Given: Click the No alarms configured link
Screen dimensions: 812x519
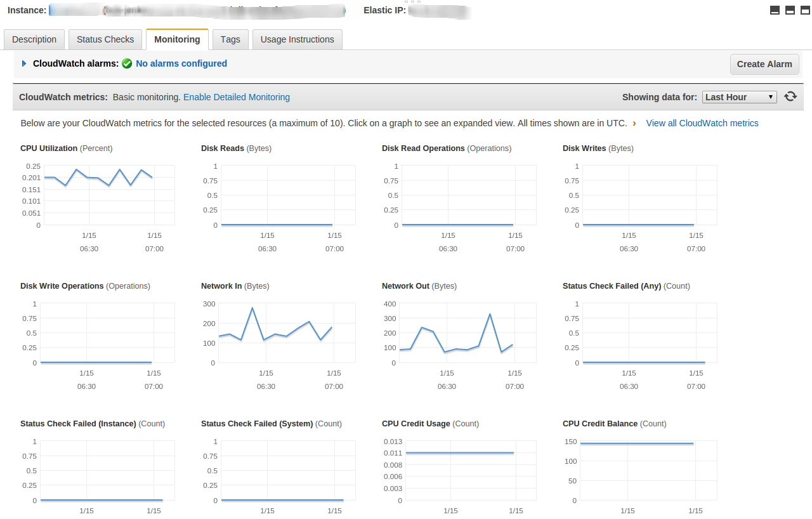Looking at the screenshot, I should [181, 63].
